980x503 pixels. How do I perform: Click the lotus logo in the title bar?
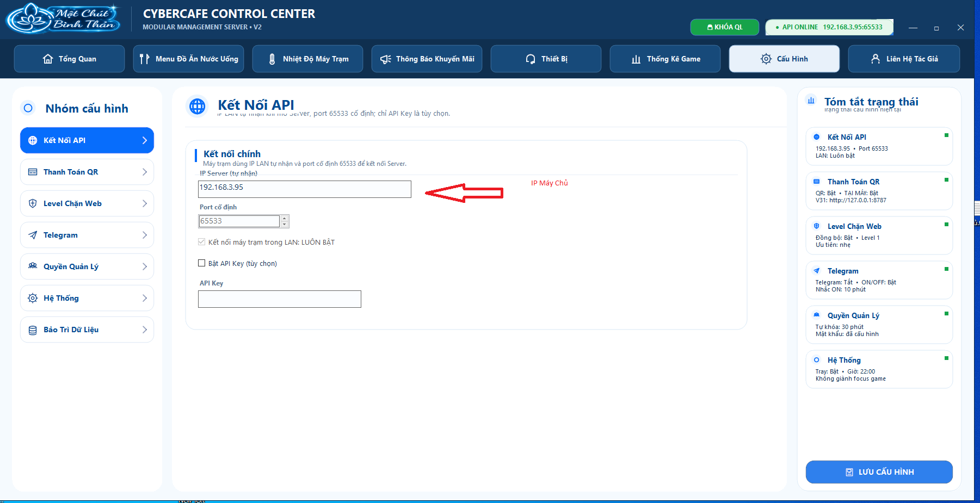[x=63, y=18]
